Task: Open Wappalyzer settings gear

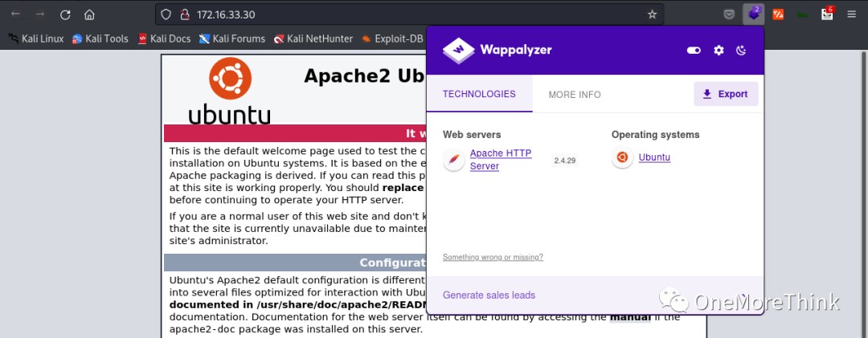Action: click(x=719, y=51)
